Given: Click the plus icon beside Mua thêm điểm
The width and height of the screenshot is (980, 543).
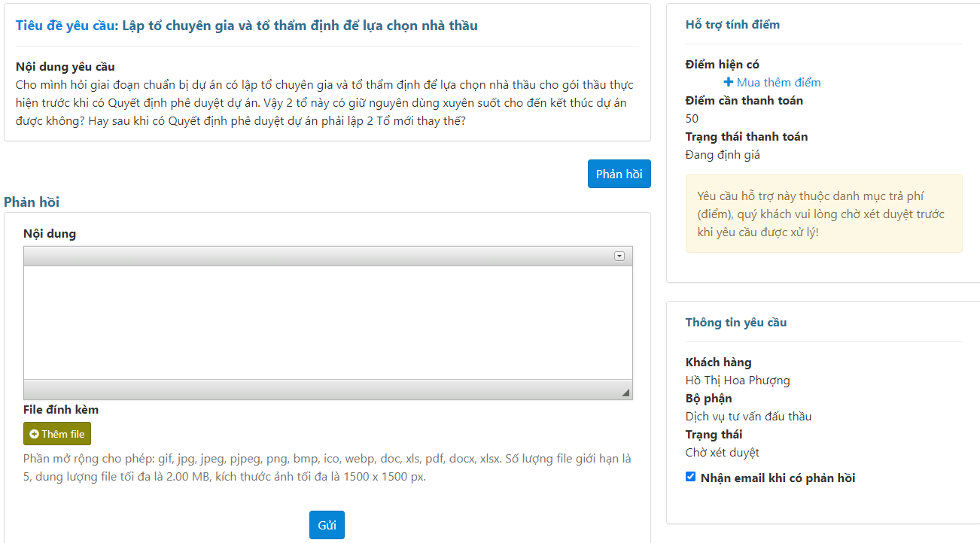Looking at the screenshot, I should (728, 83).
